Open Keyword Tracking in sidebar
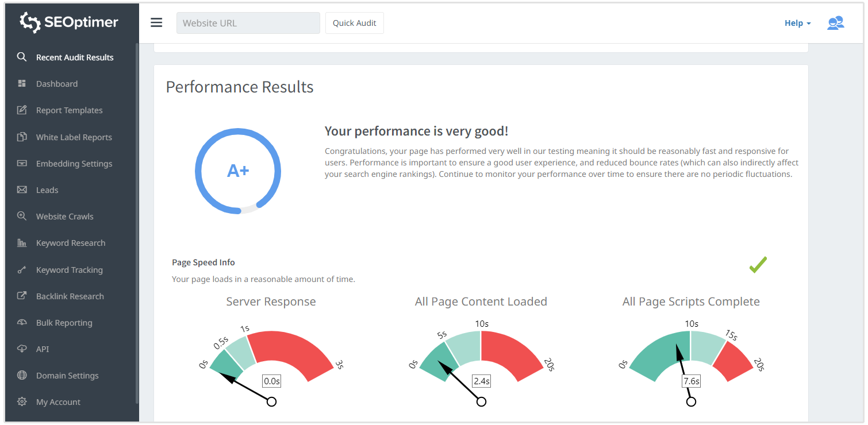The width and height of the screenshot is (868, 425). pos(69,269)
